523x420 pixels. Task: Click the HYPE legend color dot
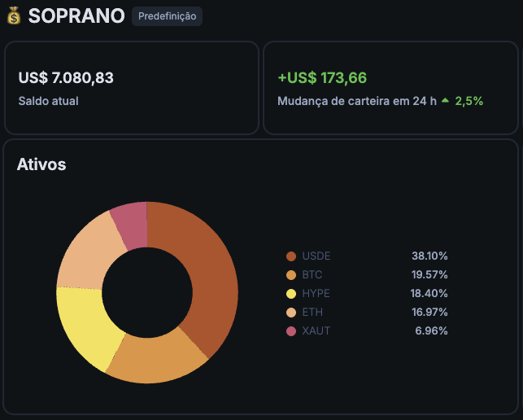tap(291, 294)
